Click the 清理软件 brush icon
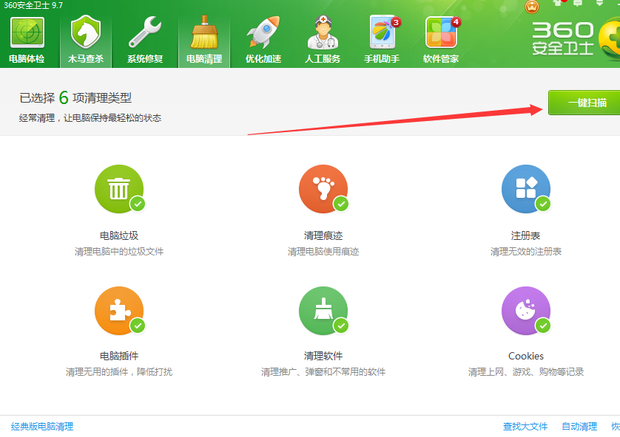The image size is (620, 437). click(x=323, y=311)
